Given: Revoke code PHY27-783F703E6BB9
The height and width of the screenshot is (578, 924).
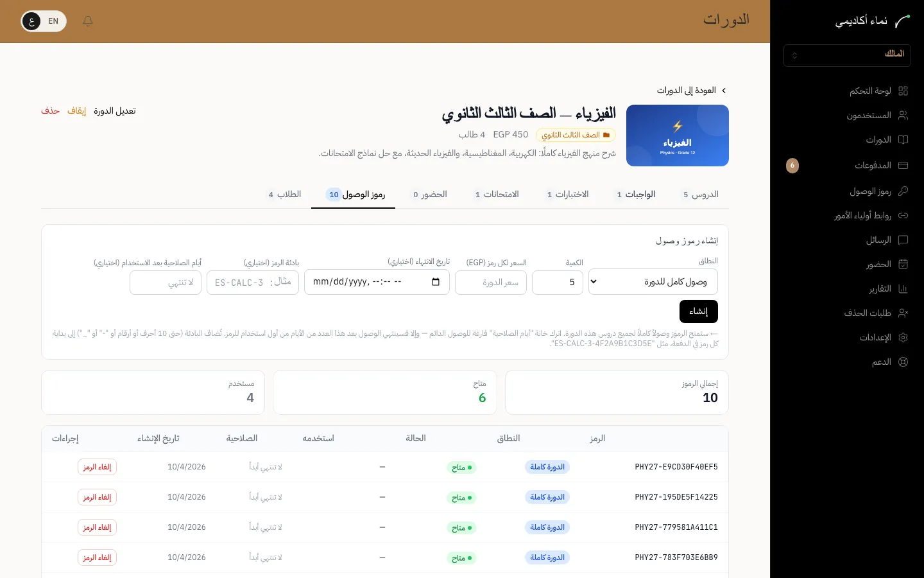Looking at the screenshot, I should (97, 557).
